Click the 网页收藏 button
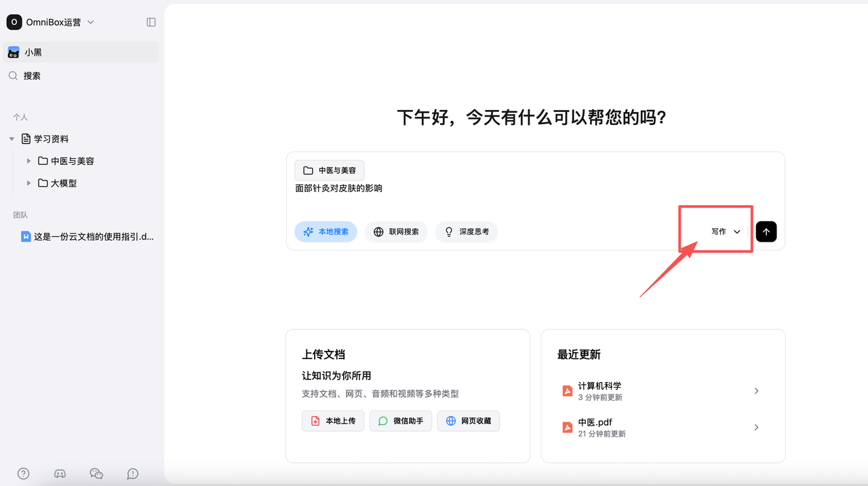 (x=469, y=421)
